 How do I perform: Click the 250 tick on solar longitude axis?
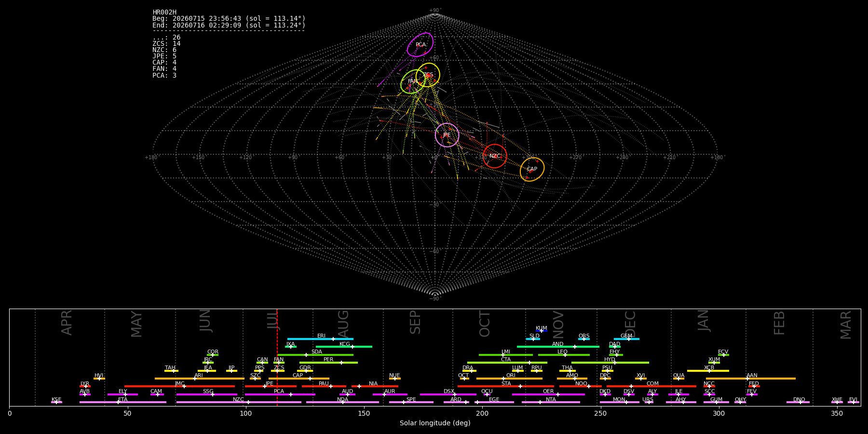600,413
